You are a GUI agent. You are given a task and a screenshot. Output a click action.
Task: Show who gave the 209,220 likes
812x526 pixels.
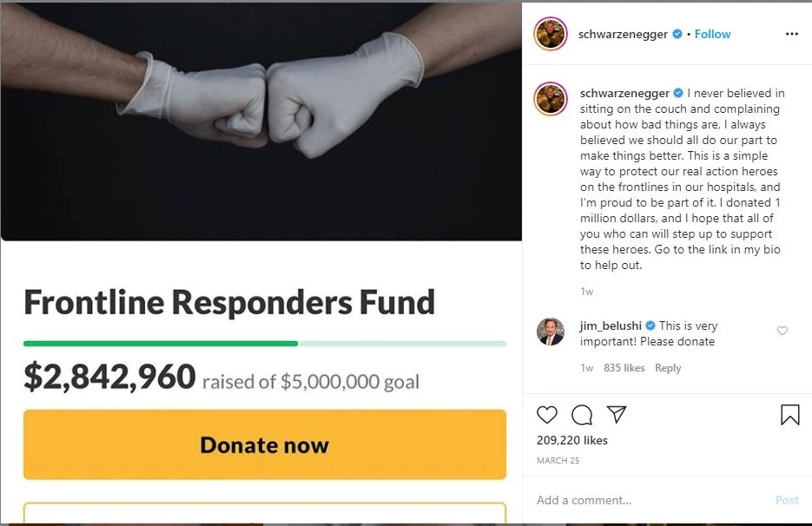pyautogui.click(x=572, y=440)
